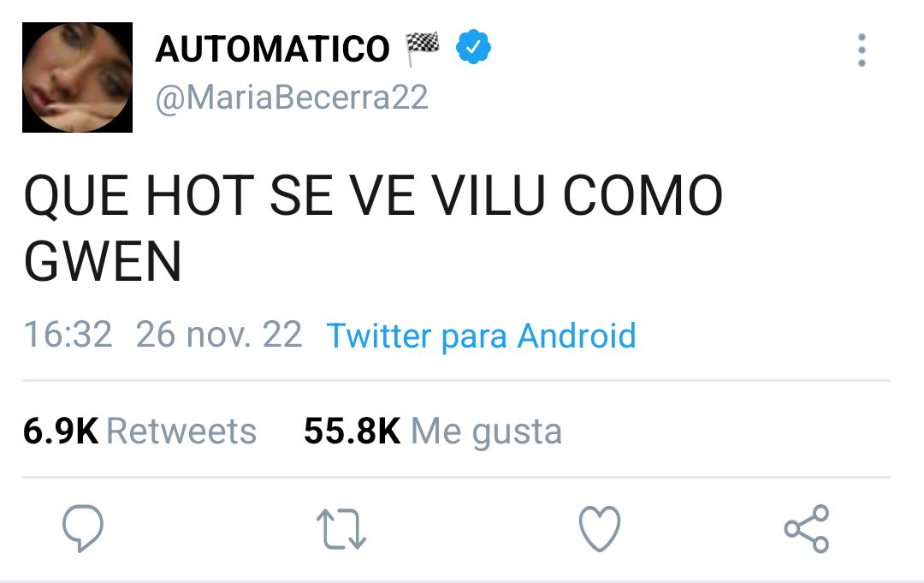View the Me gusta likes list
The width and height of the screenshot is (924, 583).
click(x=486, y=432)
